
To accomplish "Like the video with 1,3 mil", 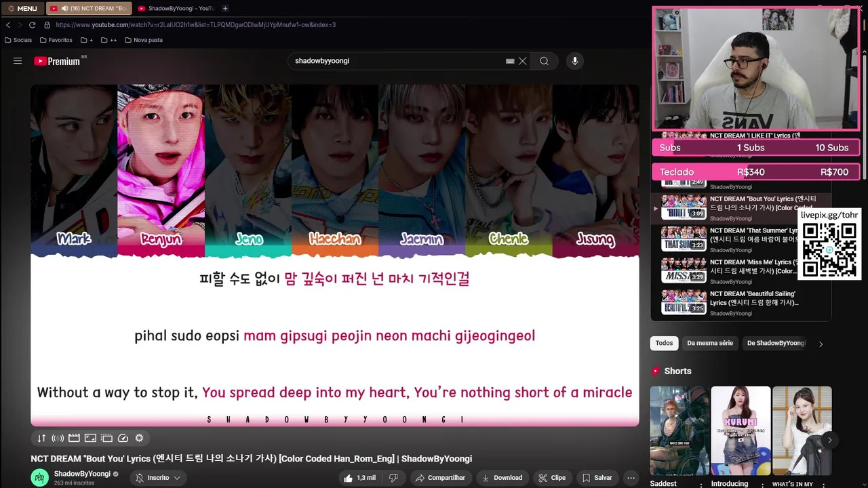I will [359, 478].
